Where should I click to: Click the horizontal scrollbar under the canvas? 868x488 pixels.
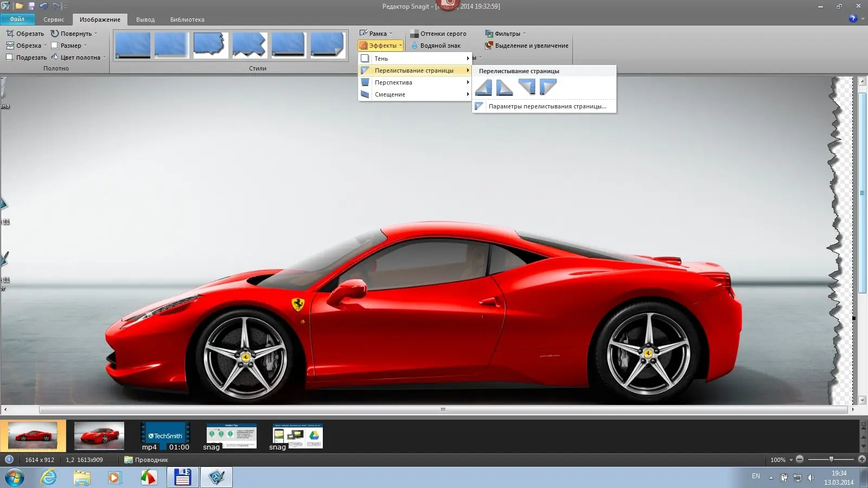tap(443, 409)
